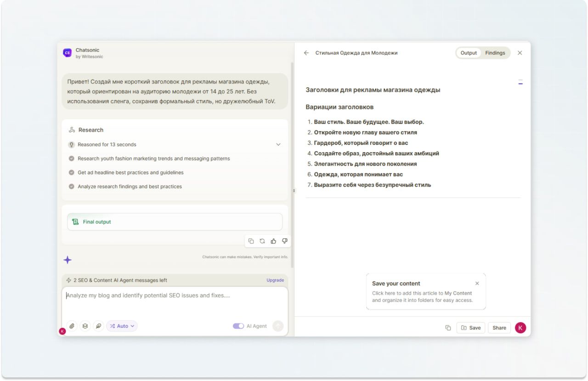This screenshot has width=588, height=381.
Task: Open the document outline icon above the headings
Action: point(520,82)
